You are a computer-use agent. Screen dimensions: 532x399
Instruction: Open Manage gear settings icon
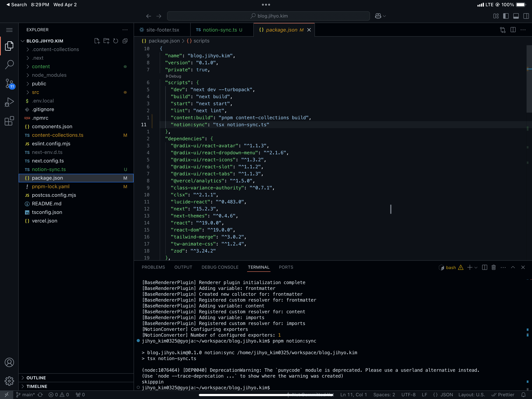point(9,381)
